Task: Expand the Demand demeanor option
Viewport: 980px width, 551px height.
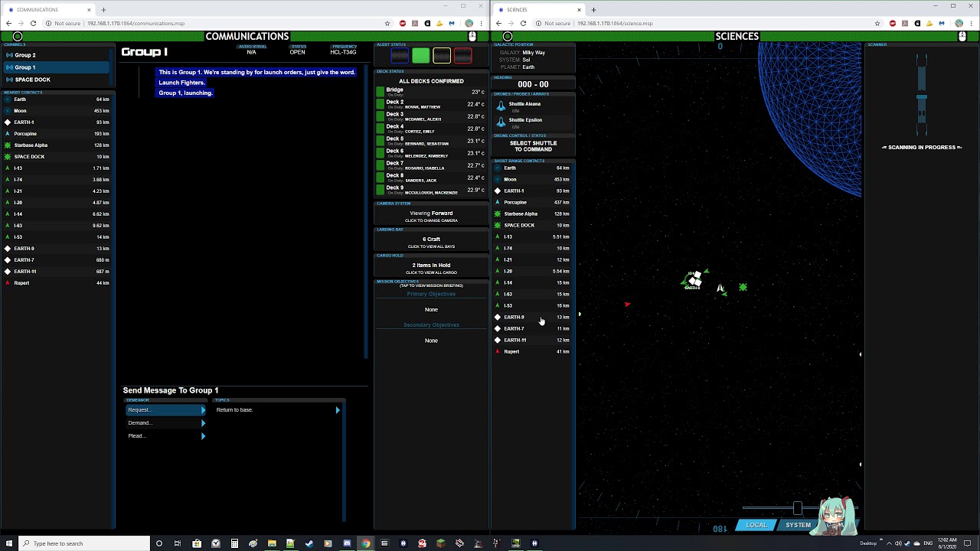Action: 166,423
